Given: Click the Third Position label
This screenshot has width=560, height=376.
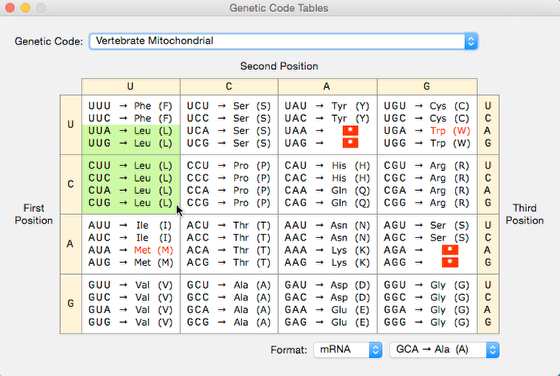Looking at the screenshot, I should (x=524, y=214).
